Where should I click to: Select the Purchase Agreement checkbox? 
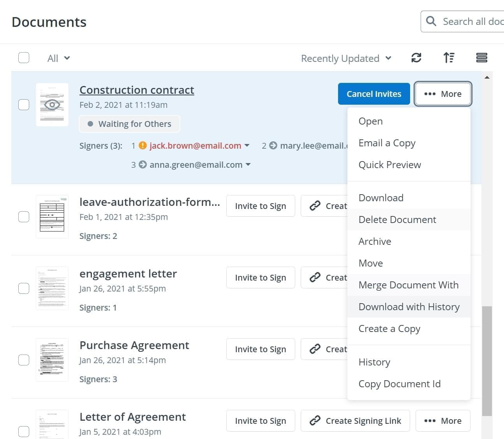[24, 360]
